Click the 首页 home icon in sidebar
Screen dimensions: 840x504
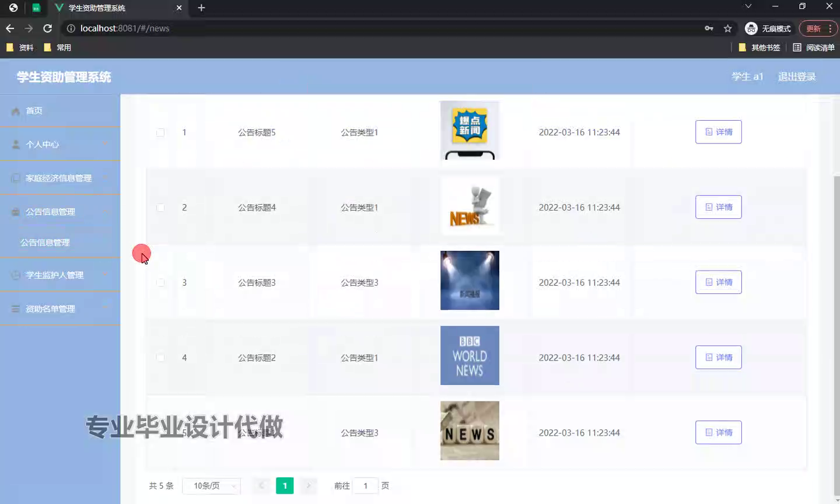coord(16,111)
